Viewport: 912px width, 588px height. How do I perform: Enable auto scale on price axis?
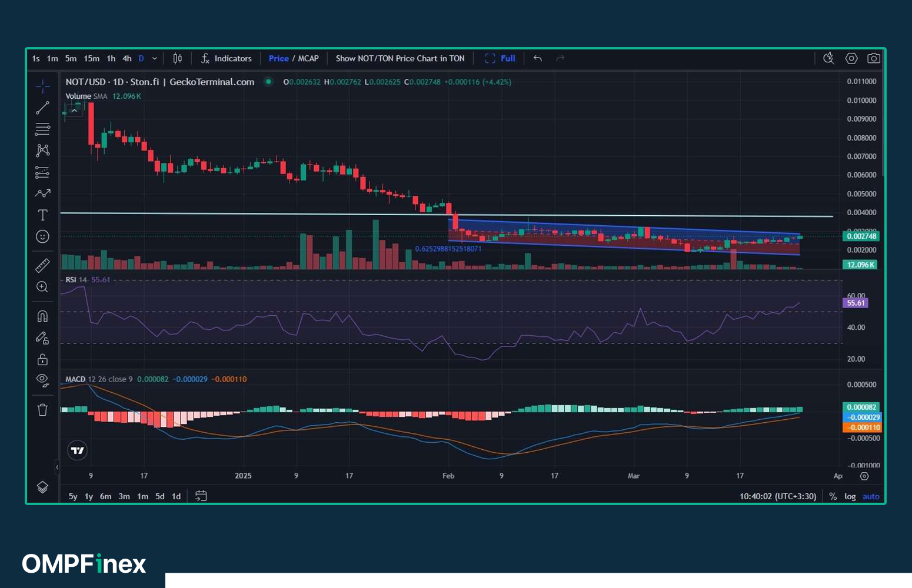[x=871, y=496]
